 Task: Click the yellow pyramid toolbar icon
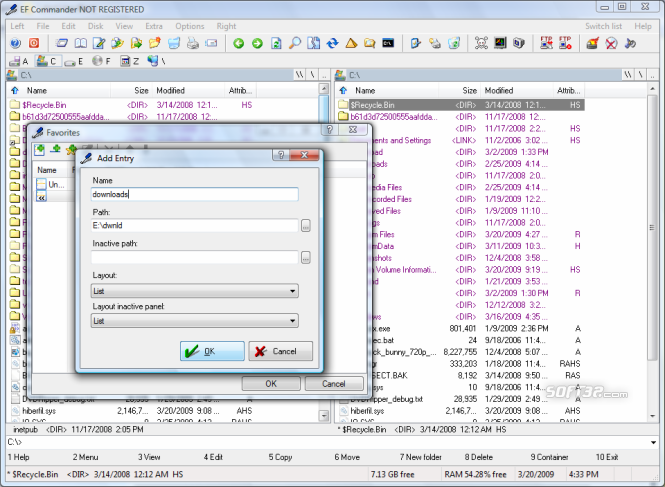(x=351, y=43)
